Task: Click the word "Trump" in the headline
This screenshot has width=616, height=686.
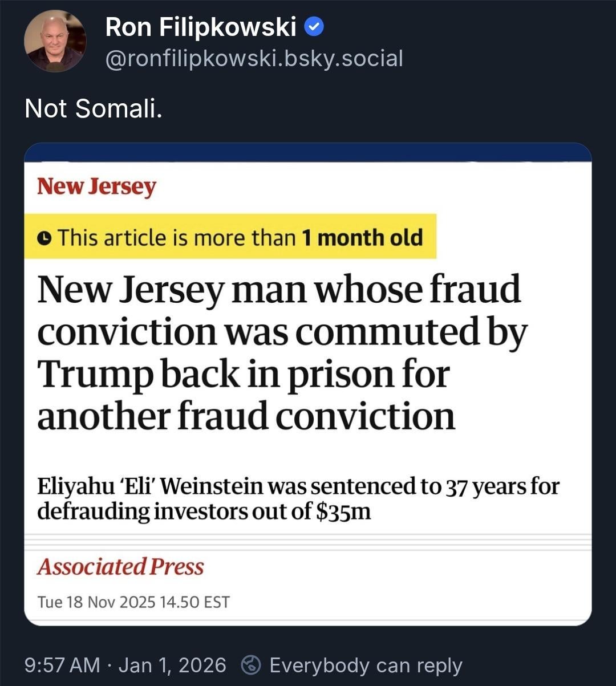Action: [95, 375]
